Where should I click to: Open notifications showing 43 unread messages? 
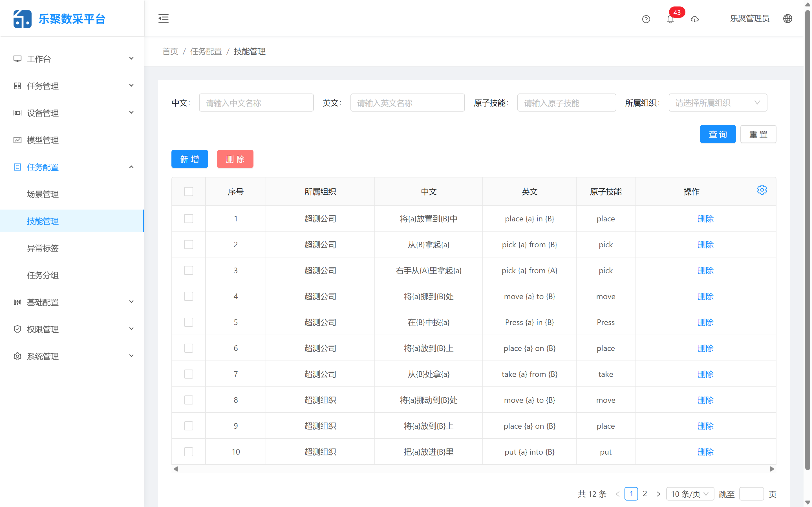point(671,19)
